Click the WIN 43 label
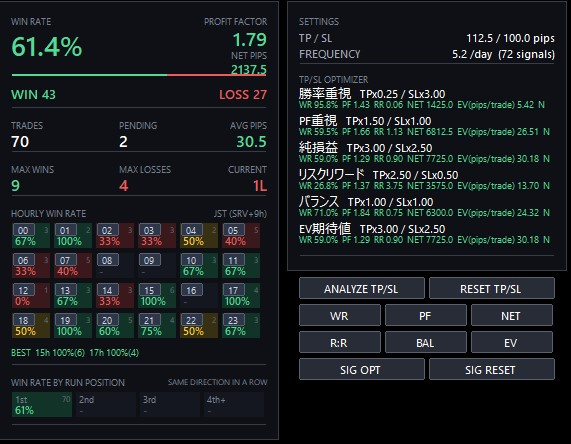571x444 pixels. coord(34,95)
